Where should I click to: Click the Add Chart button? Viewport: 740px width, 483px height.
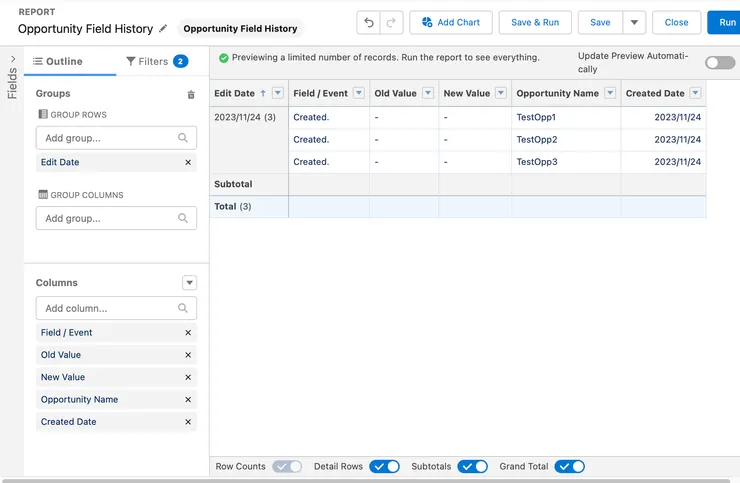[451, 22]
